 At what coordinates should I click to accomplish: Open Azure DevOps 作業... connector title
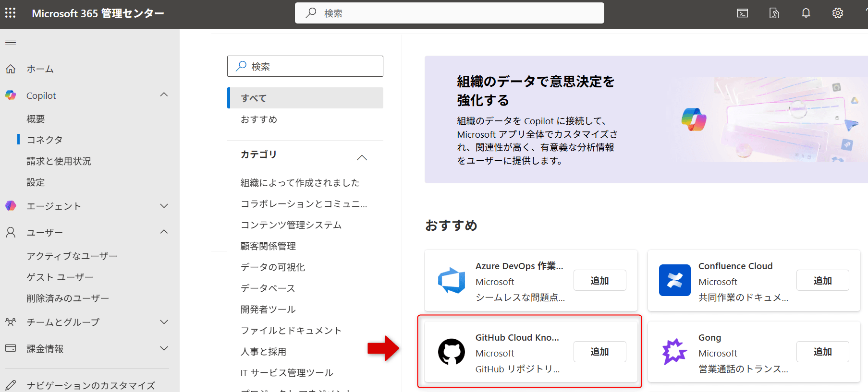[519, 266]
